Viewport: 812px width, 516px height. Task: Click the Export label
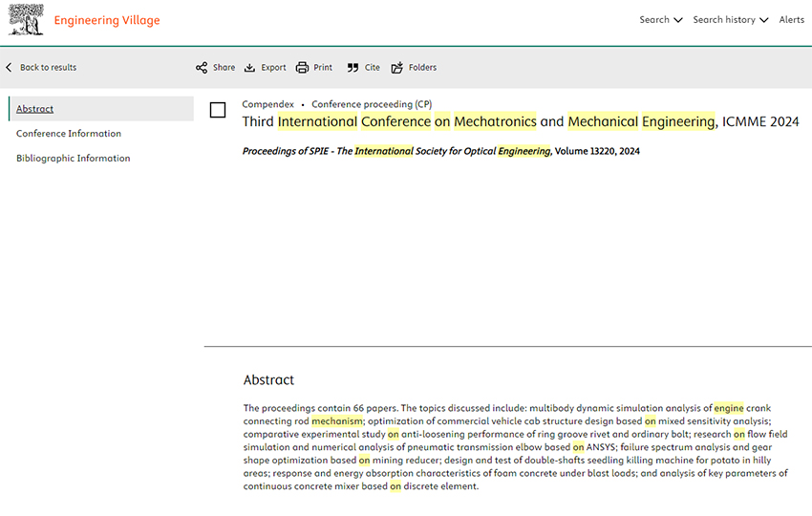(x=273, y=67)
